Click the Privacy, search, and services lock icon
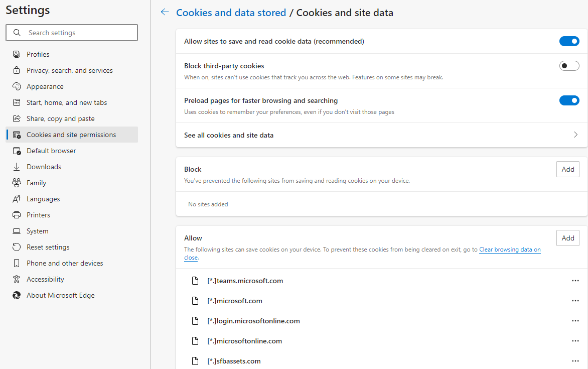 tap(17, 70)
